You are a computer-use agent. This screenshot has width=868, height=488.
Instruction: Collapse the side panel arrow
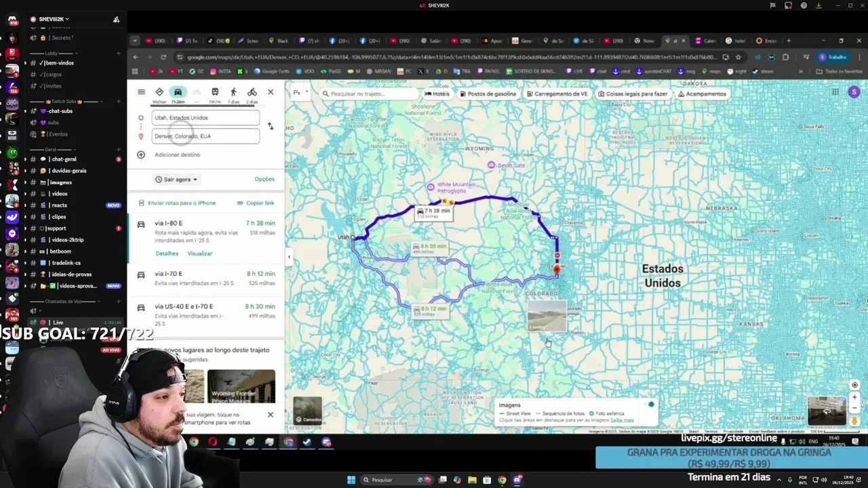[x=289, y=257]
